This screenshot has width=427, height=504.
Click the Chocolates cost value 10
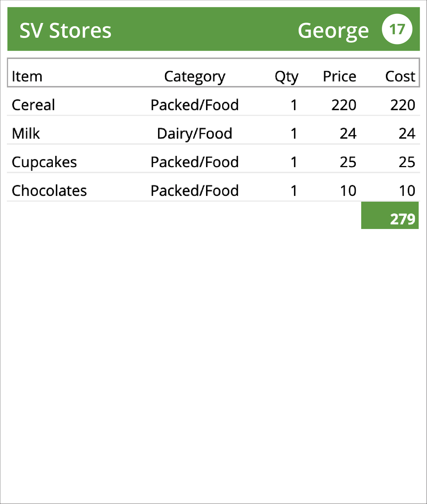tap(407, 191)
